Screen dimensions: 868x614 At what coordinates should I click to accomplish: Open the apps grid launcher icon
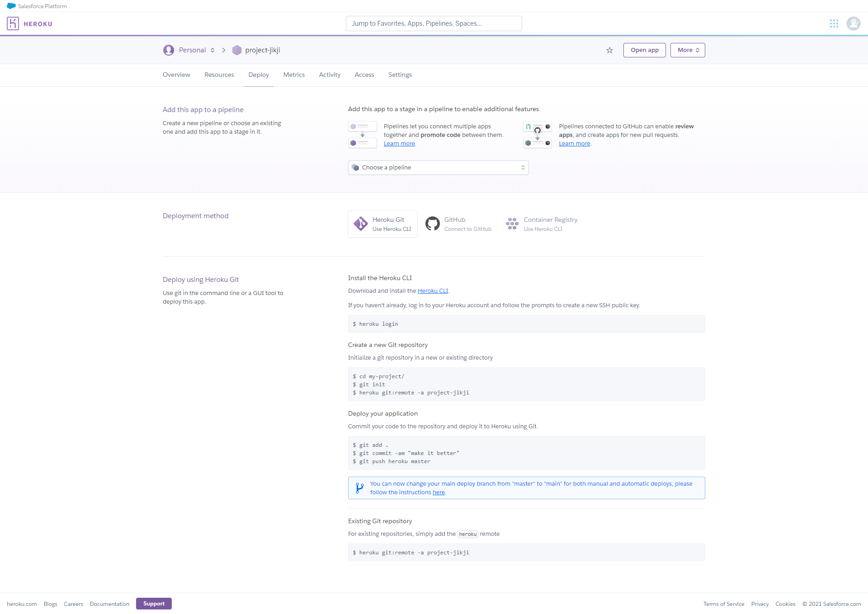point(834,23)
